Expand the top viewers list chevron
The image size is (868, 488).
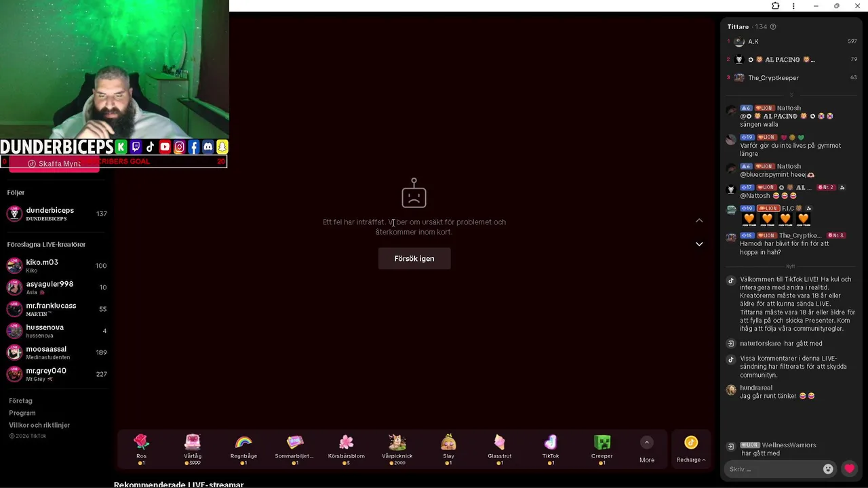click(x=791, y=95)
